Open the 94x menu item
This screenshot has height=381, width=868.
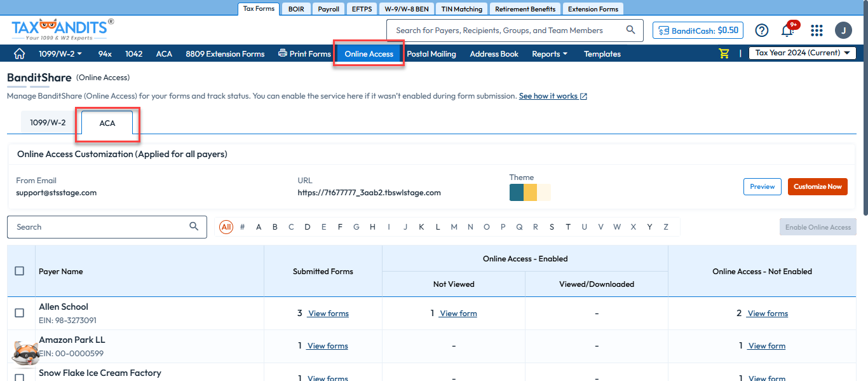click(x=105, y=54)
